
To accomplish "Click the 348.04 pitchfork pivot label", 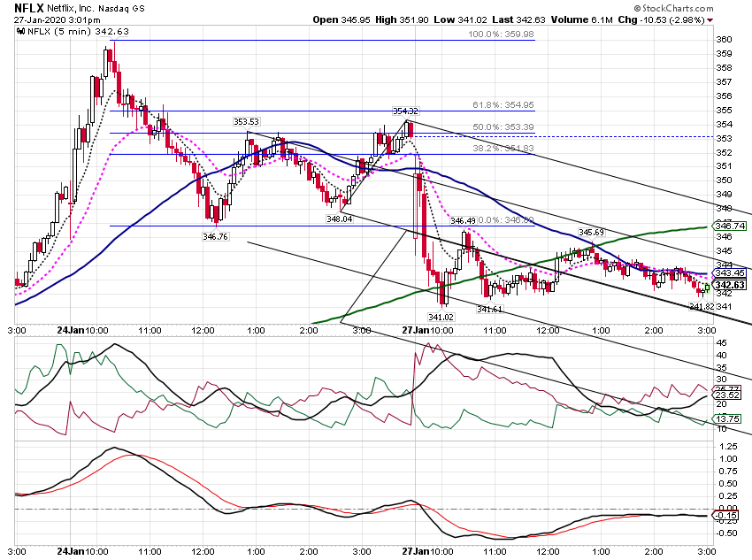I will pos(339,219).
